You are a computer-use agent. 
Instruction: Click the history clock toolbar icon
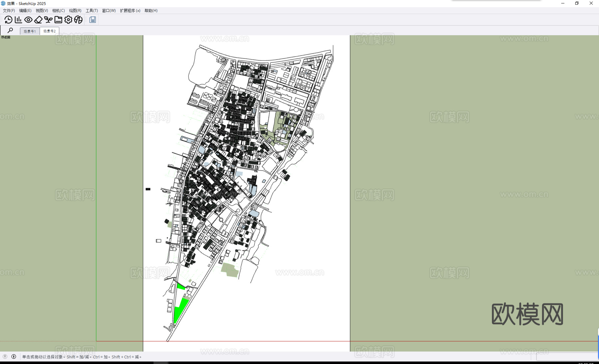click(8, 20)
